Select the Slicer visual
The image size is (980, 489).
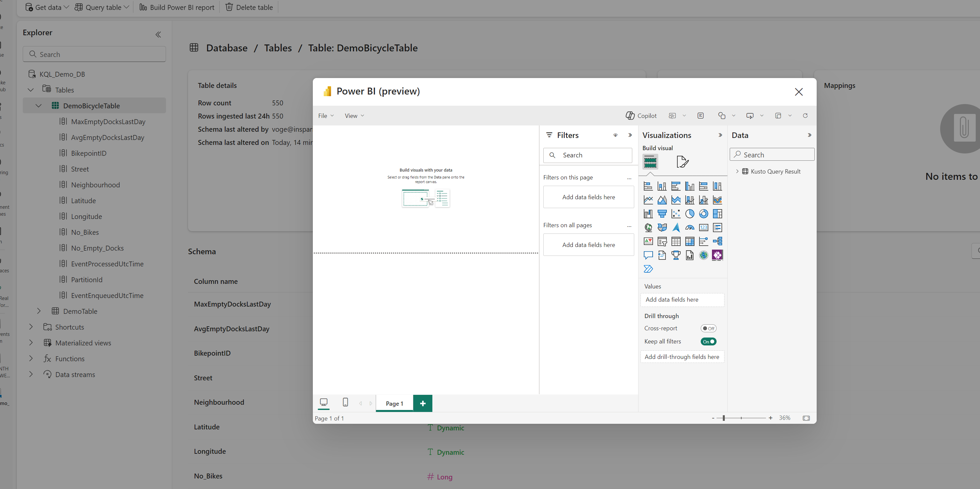[x=662, y=241]
